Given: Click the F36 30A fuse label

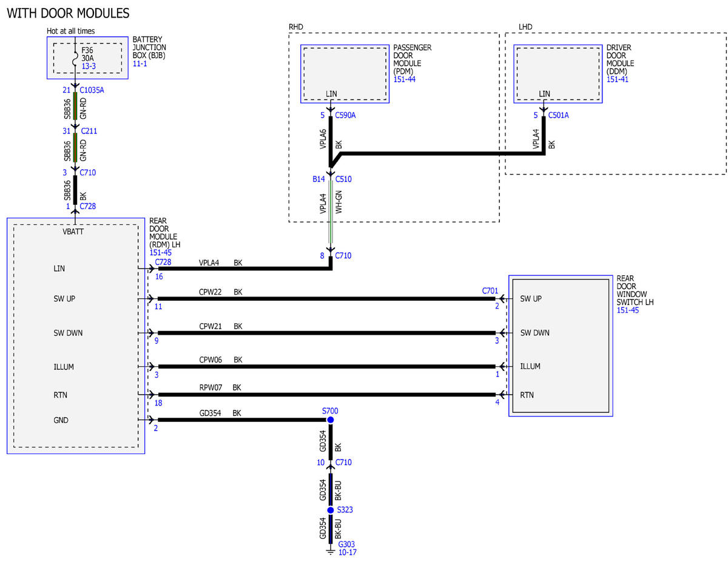Looking at the screenshot, I should click(x=87, y=53).
